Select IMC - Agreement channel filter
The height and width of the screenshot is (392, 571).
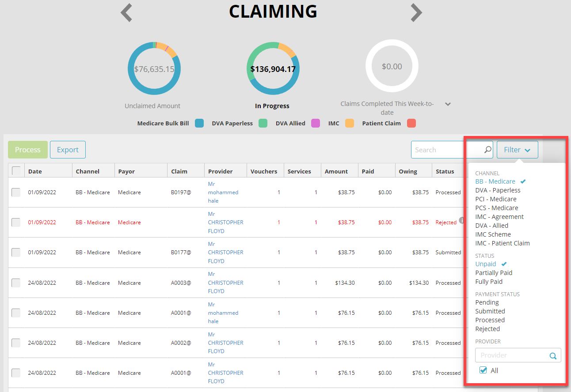point(499,217)
